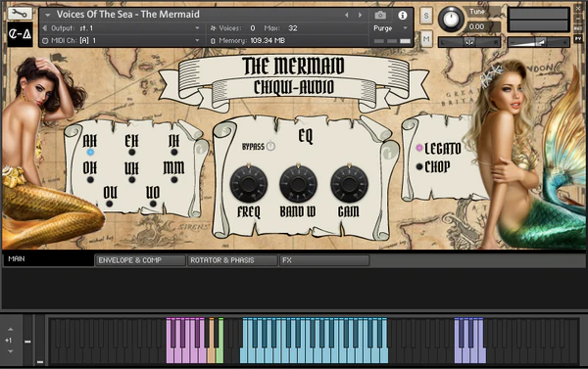
Task: Adjust the volume slider in header
Action: [x=538, y=42]
